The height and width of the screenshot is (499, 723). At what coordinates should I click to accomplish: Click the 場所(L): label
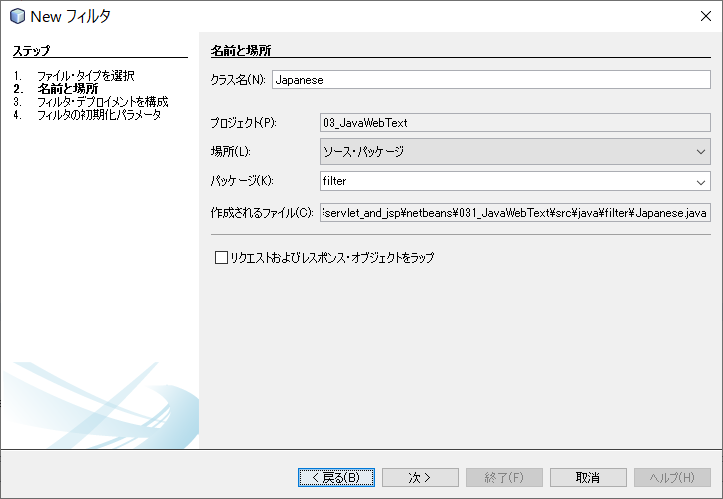(x=231, y=151)
